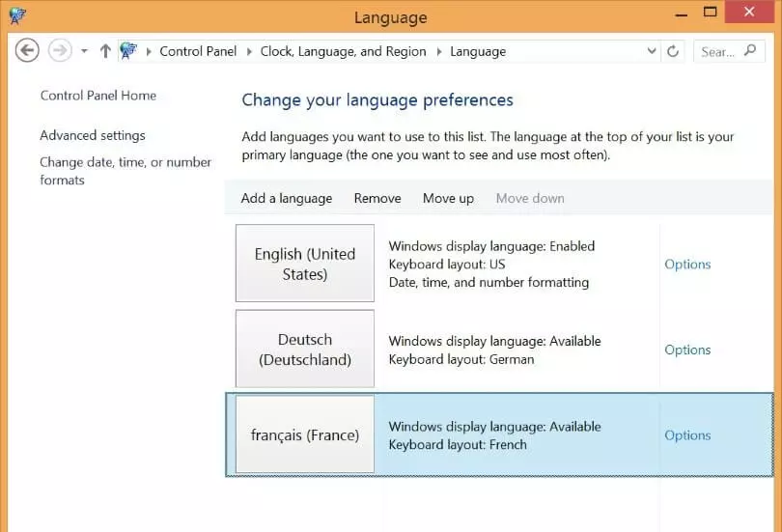Screen dimensions: 782x532
Task: Click 'Keyboard layout: French' text
Action: 458,445
